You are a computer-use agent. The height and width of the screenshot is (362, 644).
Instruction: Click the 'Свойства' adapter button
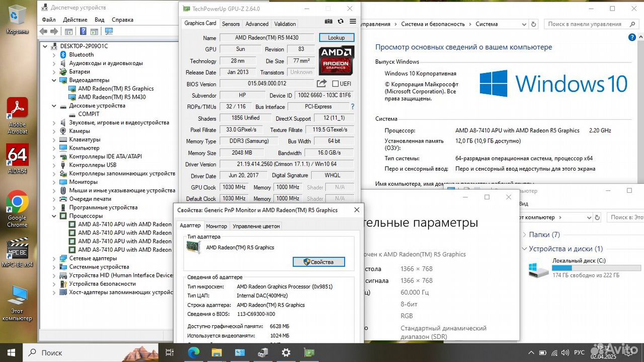(319, 262)
